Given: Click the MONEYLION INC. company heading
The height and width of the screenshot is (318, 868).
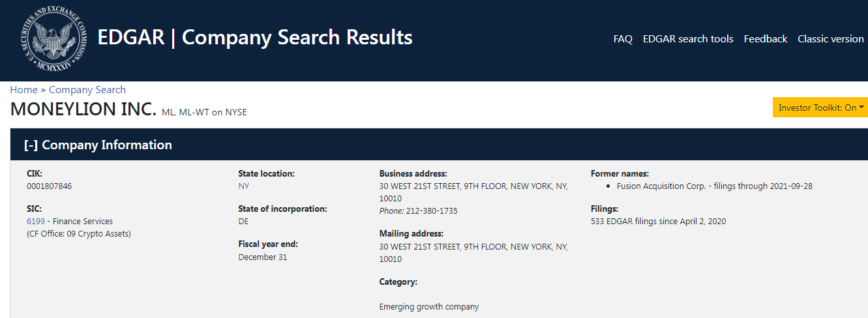Looking at the screenshot, I should [x=83, y=109].
